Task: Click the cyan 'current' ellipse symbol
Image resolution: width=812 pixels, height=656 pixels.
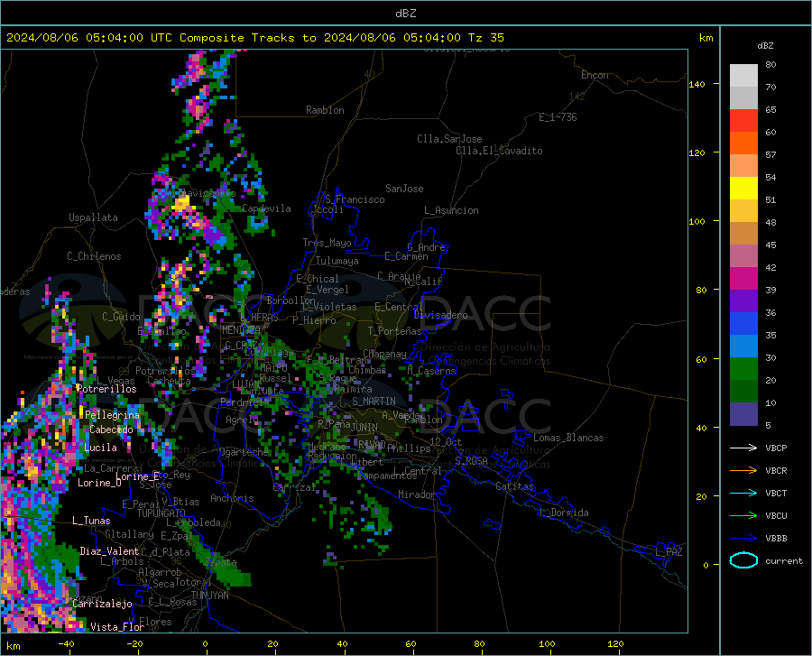Action: [743, 560]
